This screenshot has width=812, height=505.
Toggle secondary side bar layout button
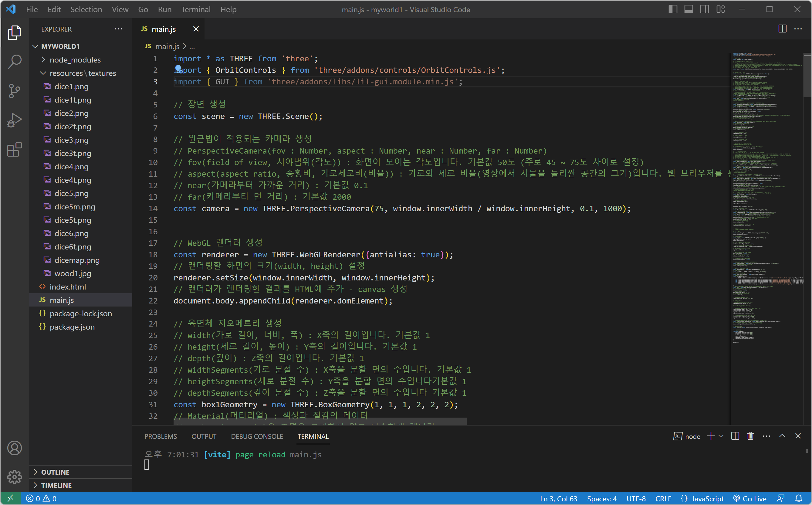pos(705,9)
